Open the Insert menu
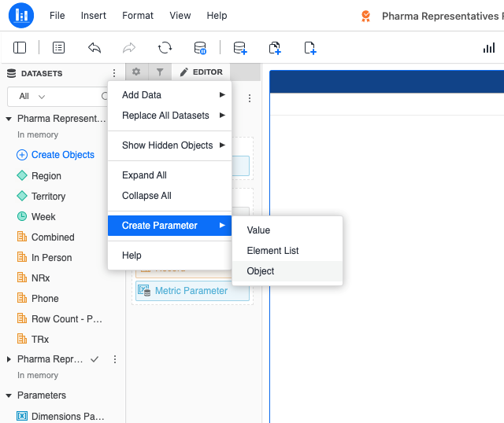This screenshot has width=504, height=423. pos(93,16)
